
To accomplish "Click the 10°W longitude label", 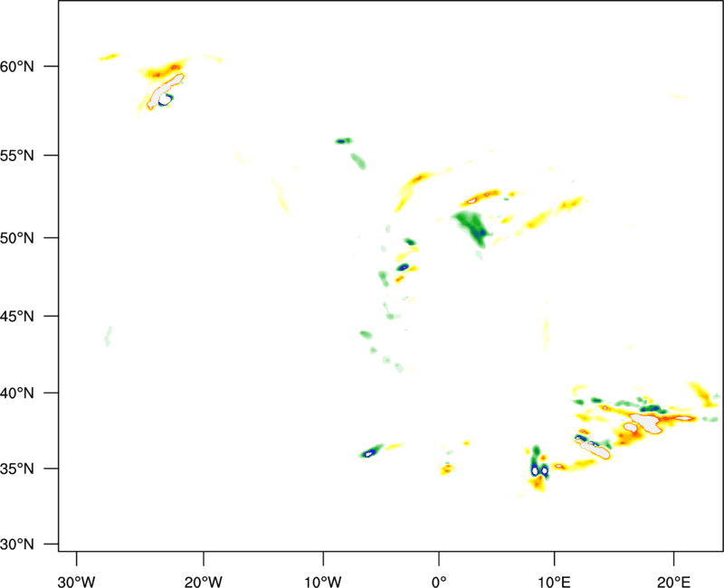I will (x=323, y=582).
